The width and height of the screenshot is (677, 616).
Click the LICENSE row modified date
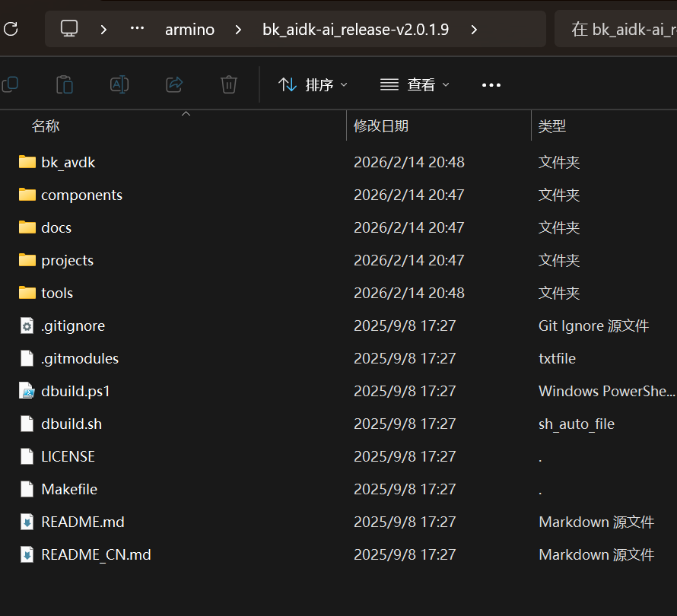click(405, 456)
